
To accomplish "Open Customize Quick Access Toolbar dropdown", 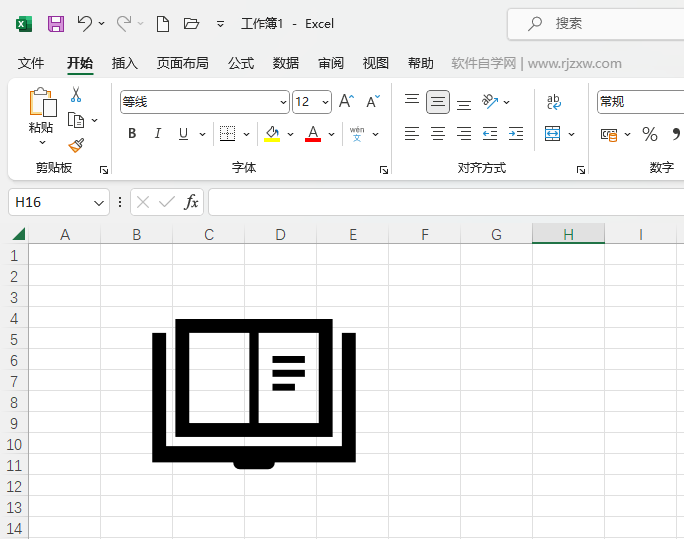I will [221, 24].
